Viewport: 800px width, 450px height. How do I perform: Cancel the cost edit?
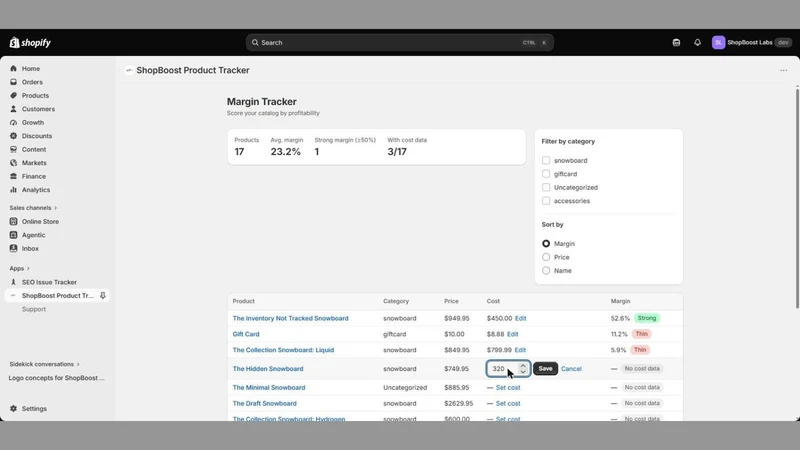571,369
